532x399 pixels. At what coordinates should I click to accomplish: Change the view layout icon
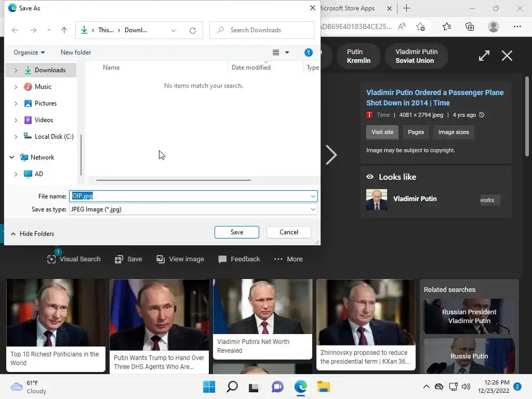pyautogui.click(x=276, y=52)
